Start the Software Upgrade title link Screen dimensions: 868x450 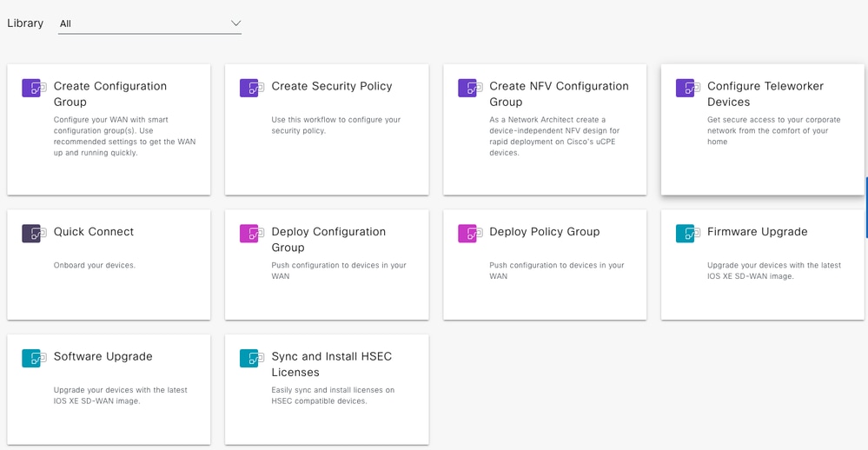[x=103, y=356]
